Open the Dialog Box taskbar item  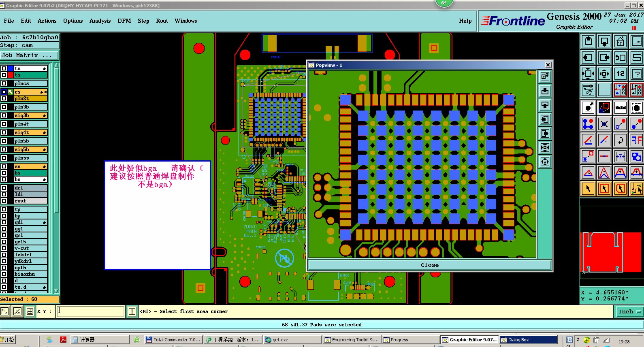[x=528, y=340]
